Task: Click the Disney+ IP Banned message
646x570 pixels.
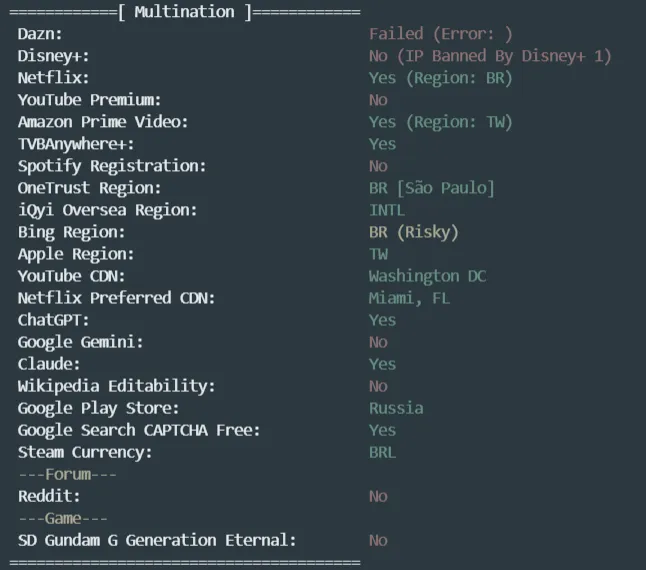Action: click(489, 56)
